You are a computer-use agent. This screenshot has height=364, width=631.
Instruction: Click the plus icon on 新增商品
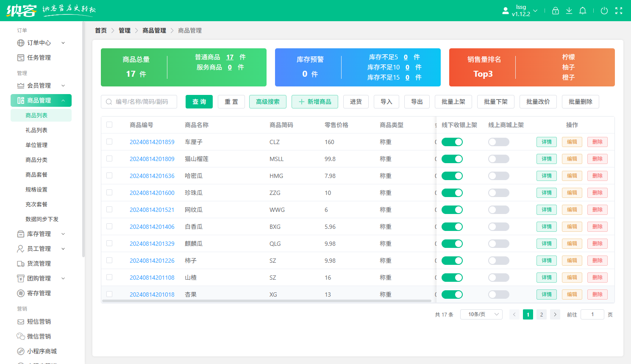pos(302,102)
